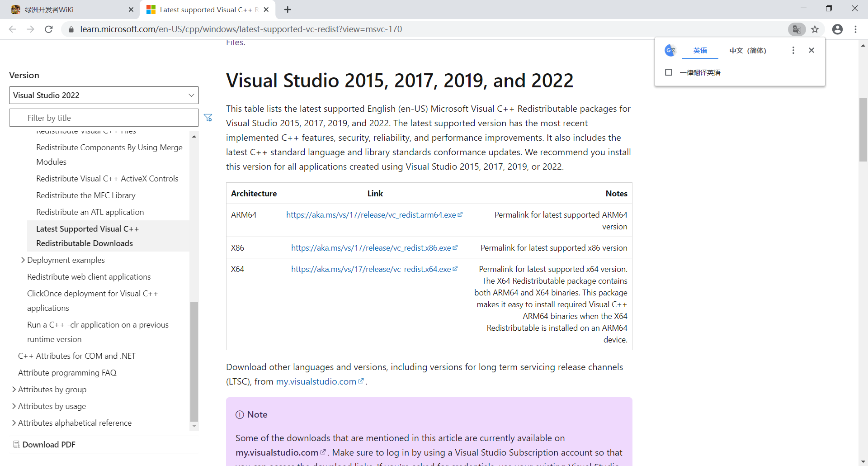868x466 pixels.
Task: Click sidebar scroll down arrow
Action: point(194,426)
